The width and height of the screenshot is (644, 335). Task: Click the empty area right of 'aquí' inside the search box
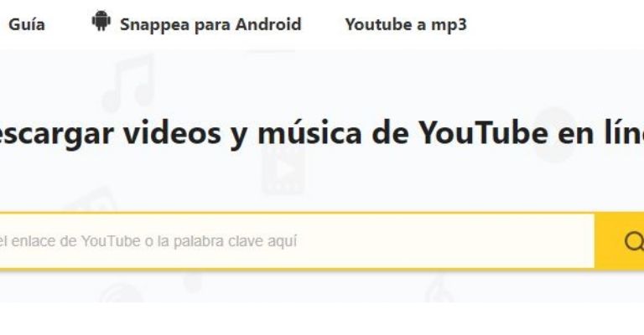[x=445, y=241]
